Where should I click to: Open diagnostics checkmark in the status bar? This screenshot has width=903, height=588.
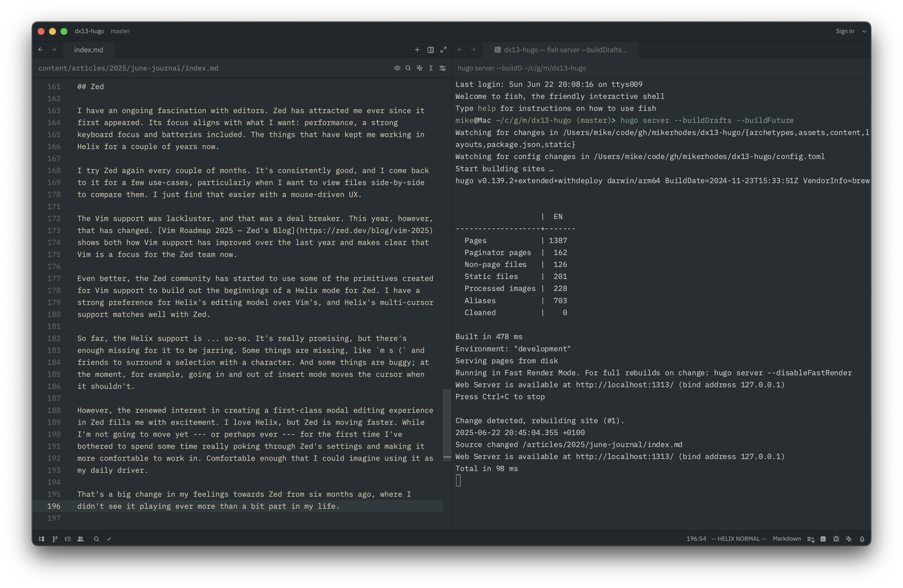pos(109,539)
